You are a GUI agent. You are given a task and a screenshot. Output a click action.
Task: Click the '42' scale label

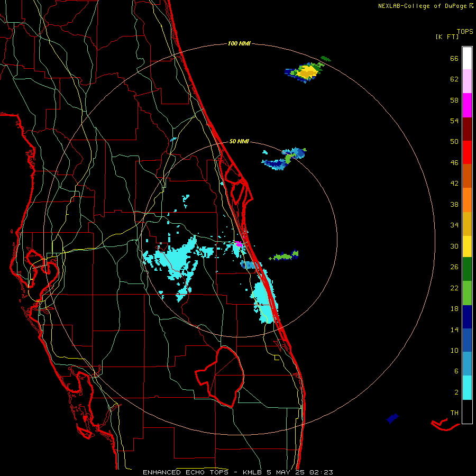click(x=454, y=184)
